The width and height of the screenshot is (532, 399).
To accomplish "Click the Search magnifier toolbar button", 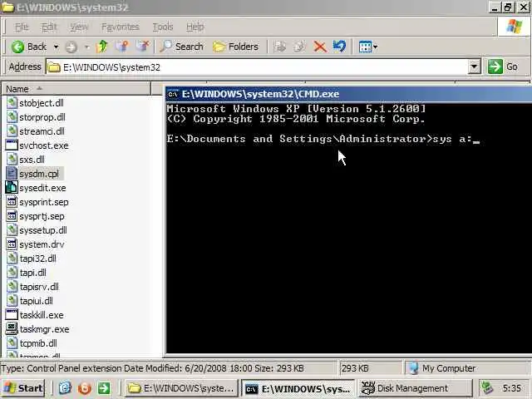I will coord(182,47).
